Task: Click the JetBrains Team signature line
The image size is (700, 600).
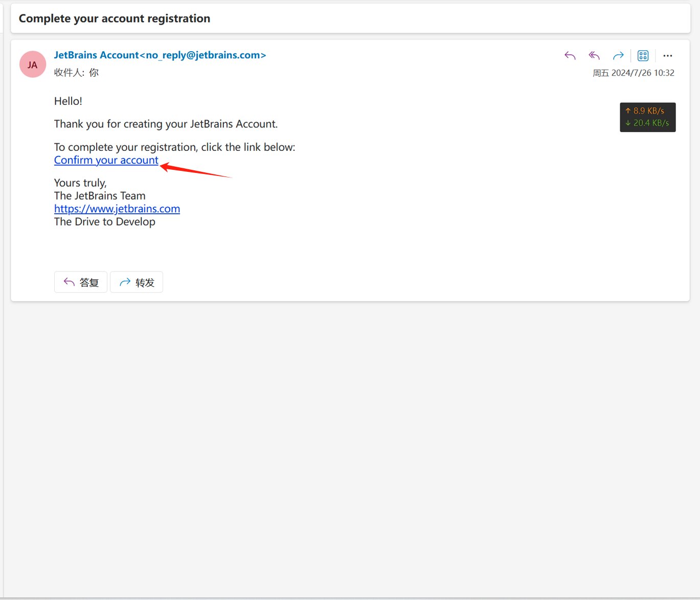Action: point(100,196)
